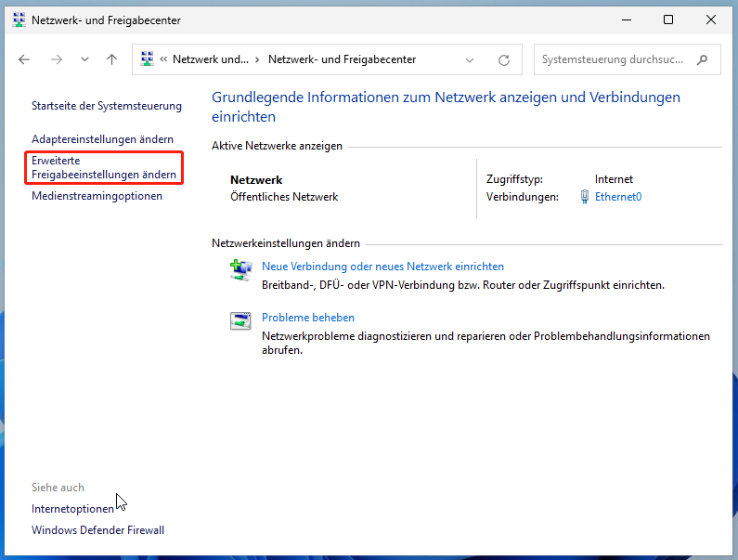Image resolution: width=738 pixels, height=560 pixels.
Task: Expand the address bar history dropdown
Action: coord(469,59)
